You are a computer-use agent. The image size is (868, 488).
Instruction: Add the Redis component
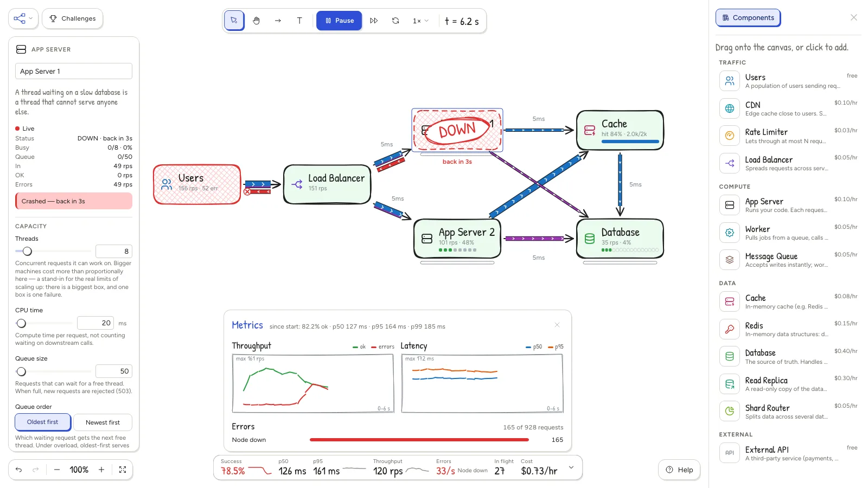tap(788, 329)
